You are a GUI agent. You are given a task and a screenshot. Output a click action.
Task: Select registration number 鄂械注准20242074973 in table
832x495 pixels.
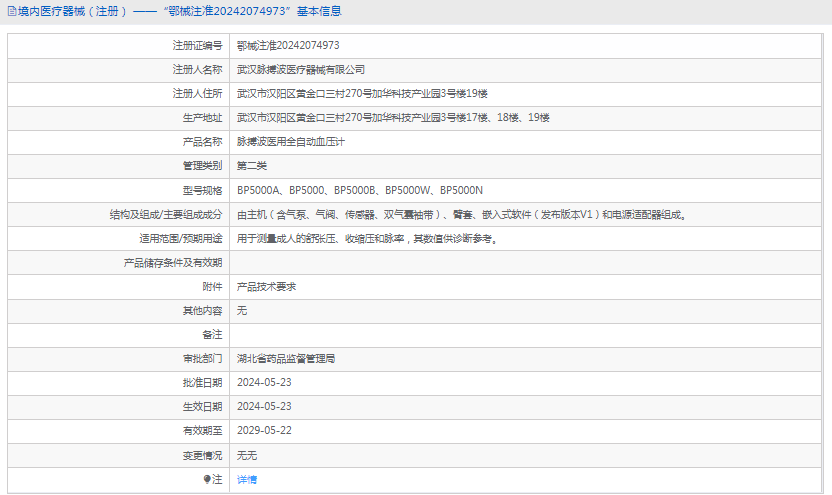click(x=288, y=46)
